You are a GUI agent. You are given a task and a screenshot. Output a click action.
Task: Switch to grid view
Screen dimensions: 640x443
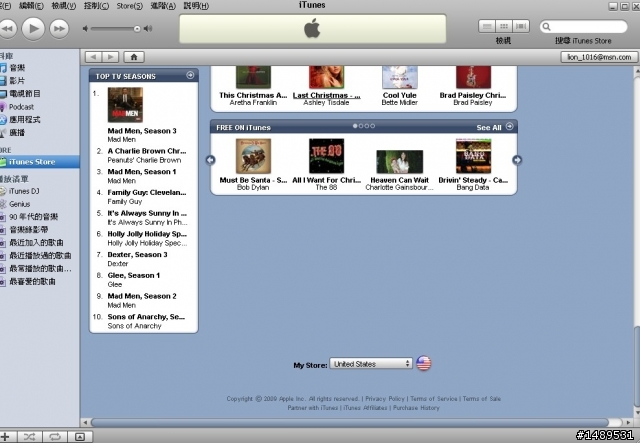504,27
